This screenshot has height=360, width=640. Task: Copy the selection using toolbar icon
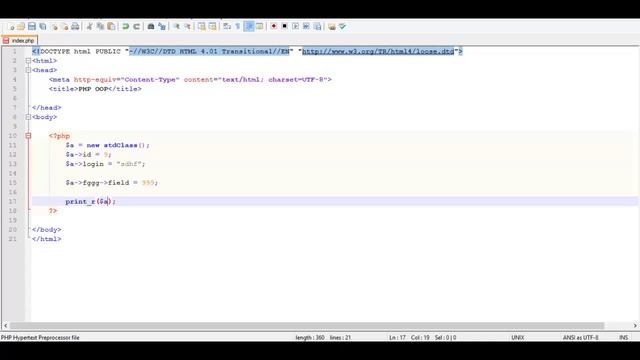100,27
